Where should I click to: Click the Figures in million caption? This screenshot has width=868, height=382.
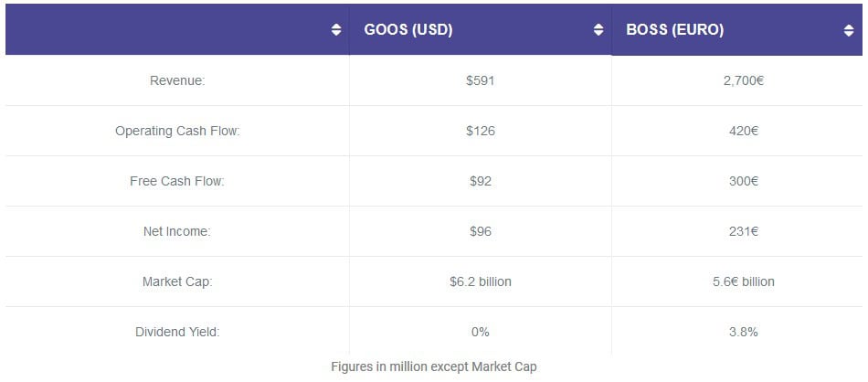[x=434, y=366]
